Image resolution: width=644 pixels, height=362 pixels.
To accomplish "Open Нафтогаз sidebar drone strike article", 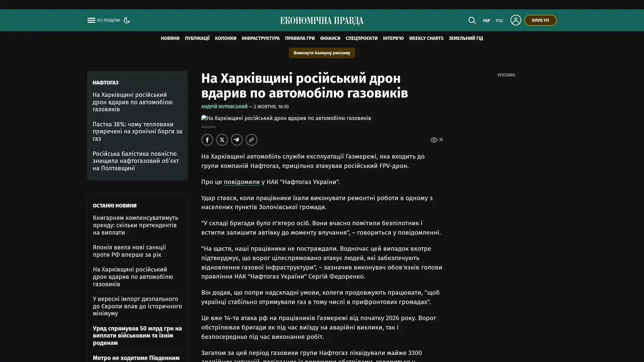I will click(x=133, y=102).
